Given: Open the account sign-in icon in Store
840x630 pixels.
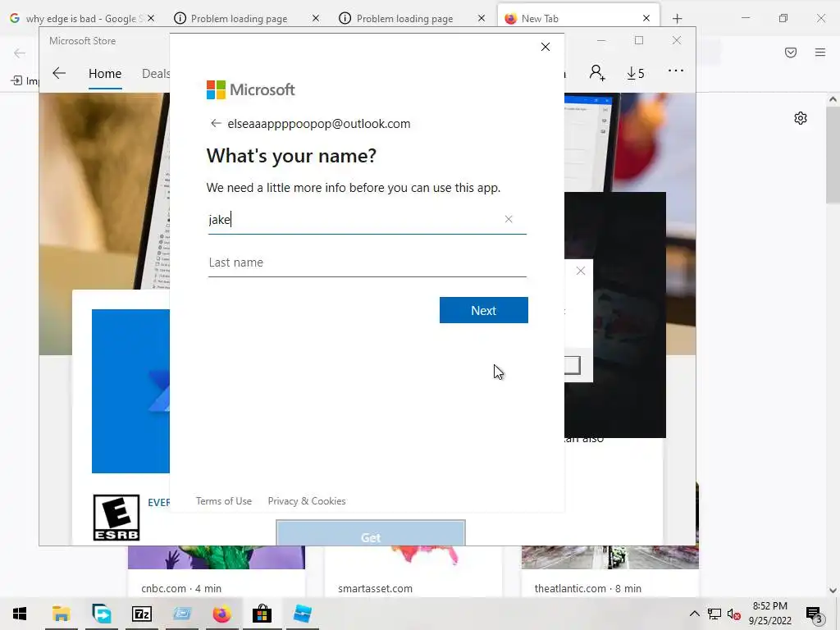Looking at the screenshot, I should (597, 73).
